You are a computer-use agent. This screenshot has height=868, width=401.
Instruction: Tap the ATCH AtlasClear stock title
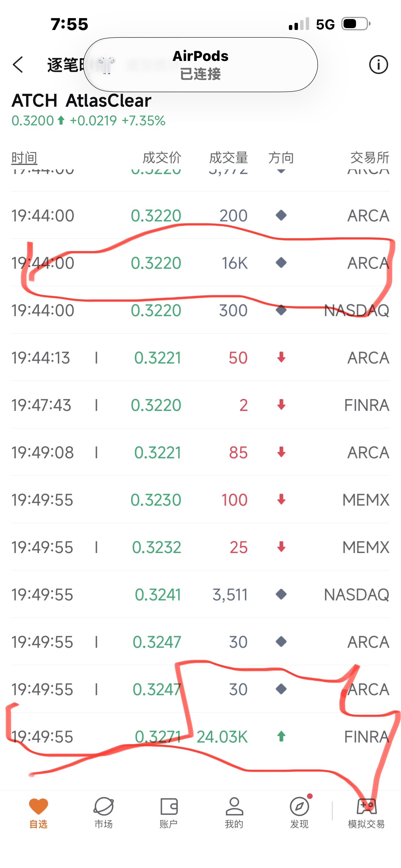tap(82, 100)
